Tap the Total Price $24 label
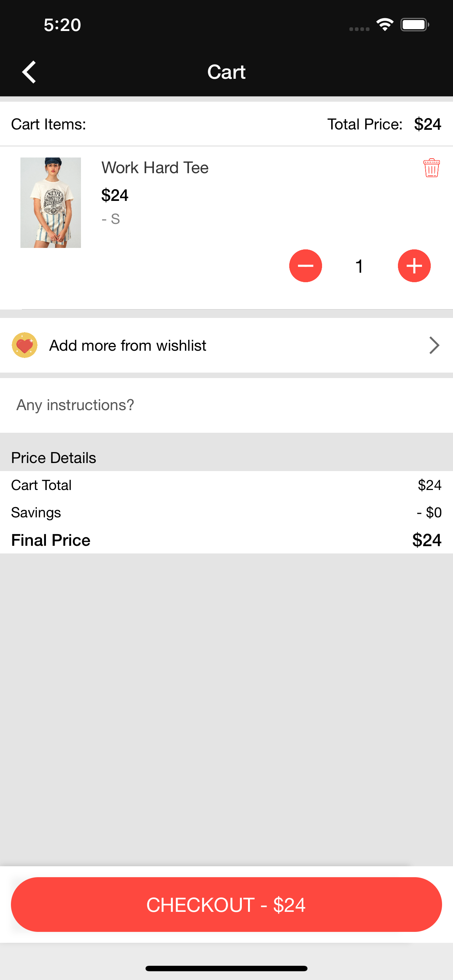 (384, 124)
